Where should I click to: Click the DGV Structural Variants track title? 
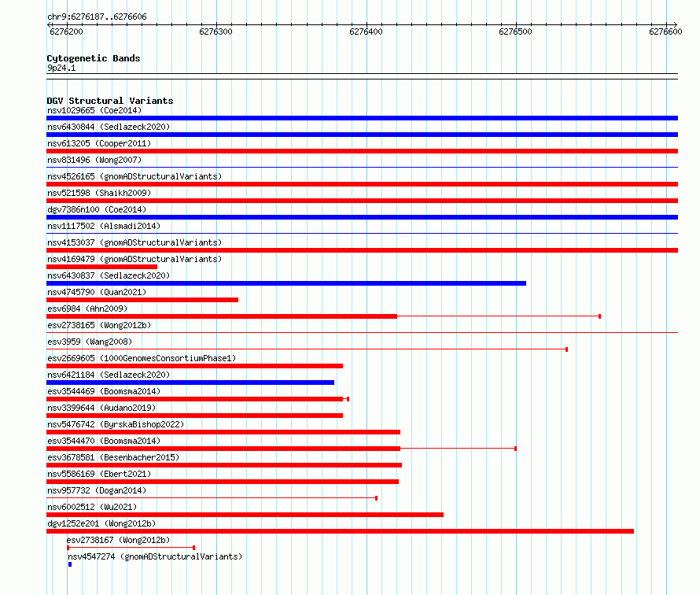point(110,101)
